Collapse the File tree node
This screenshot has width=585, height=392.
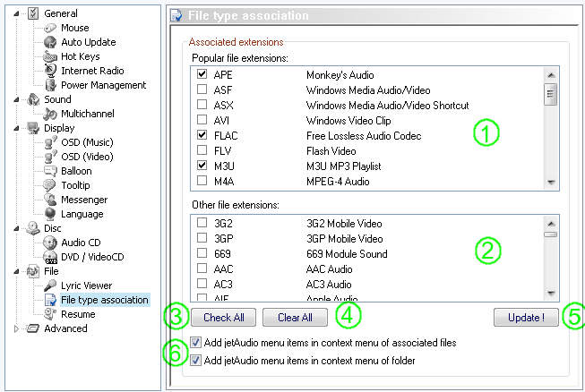tap(16, 272)
